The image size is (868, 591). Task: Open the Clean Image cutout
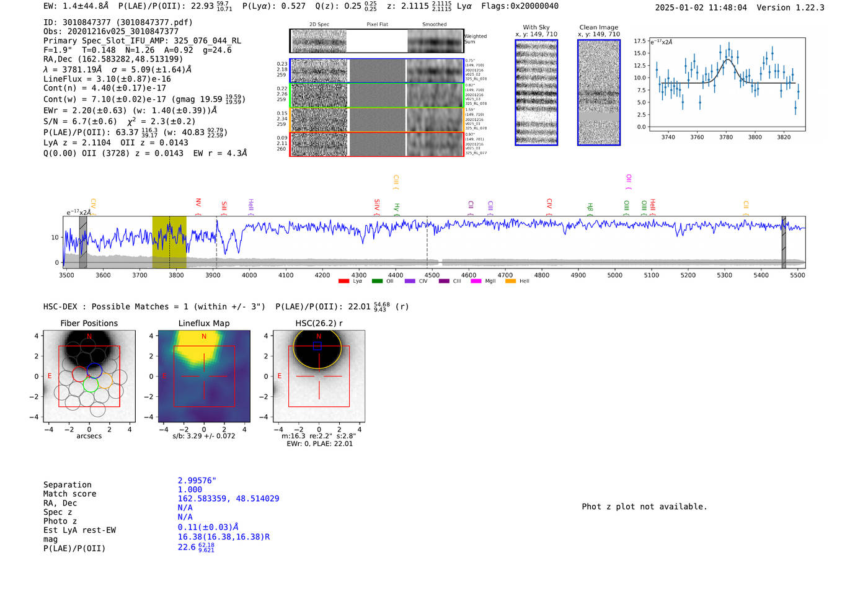coord(599,92)
